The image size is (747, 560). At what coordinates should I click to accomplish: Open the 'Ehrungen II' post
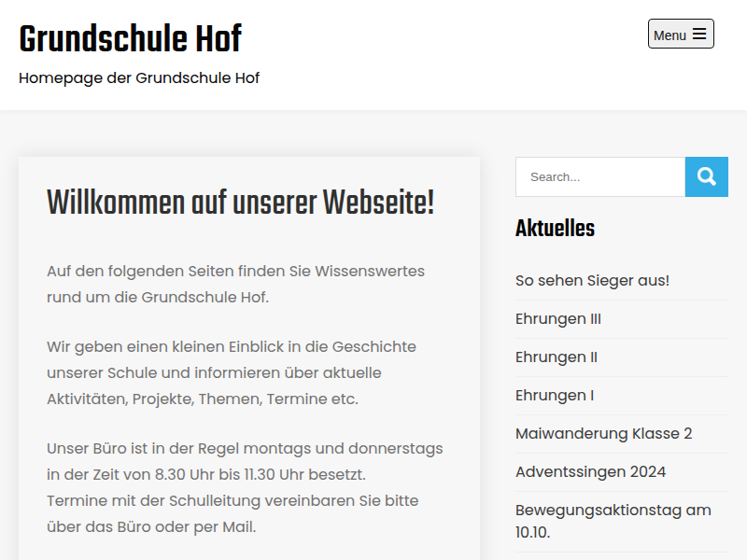coord(557,357)
